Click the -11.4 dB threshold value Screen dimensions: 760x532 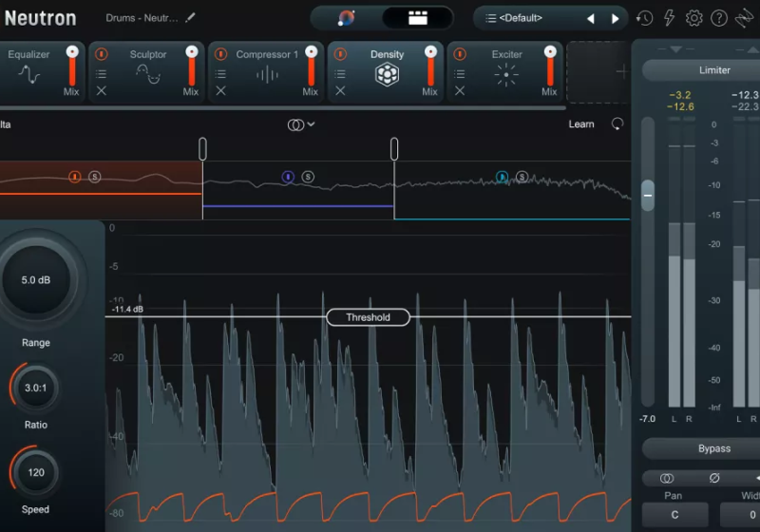pos(127,309)
